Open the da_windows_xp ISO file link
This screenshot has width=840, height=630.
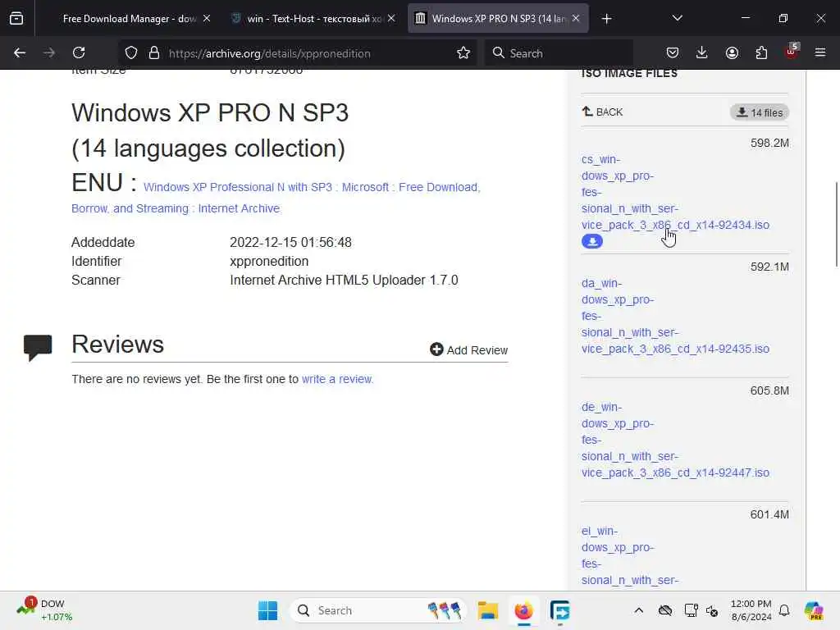tap(675, 316)
